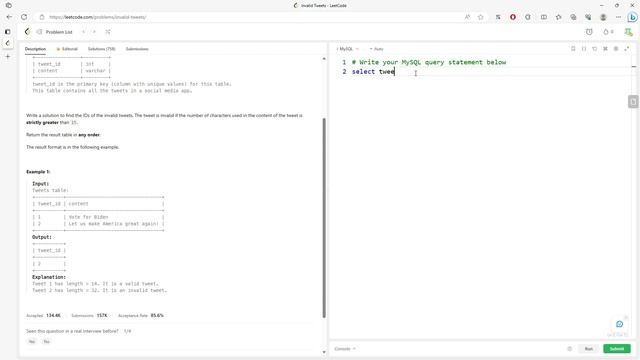
Task: Answer Yes to interview question
Action: pyautogui.click(x=32, y=342)
